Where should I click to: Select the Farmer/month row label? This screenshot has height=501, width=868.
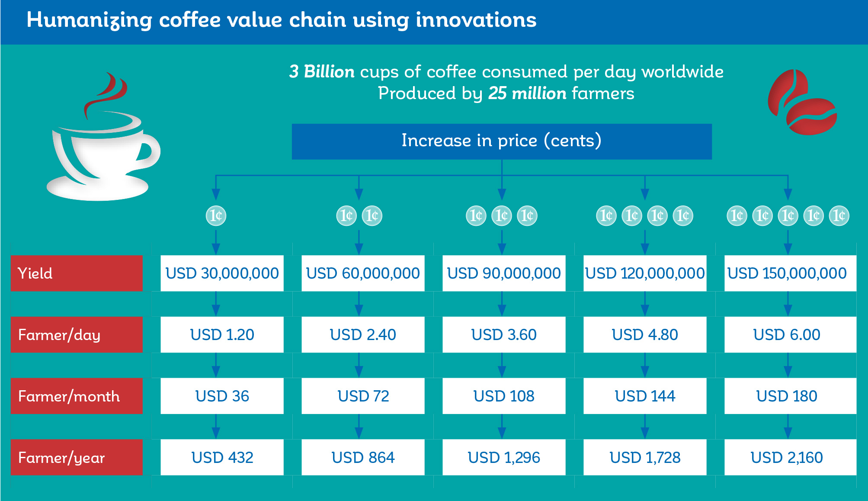tap(77, 396)
